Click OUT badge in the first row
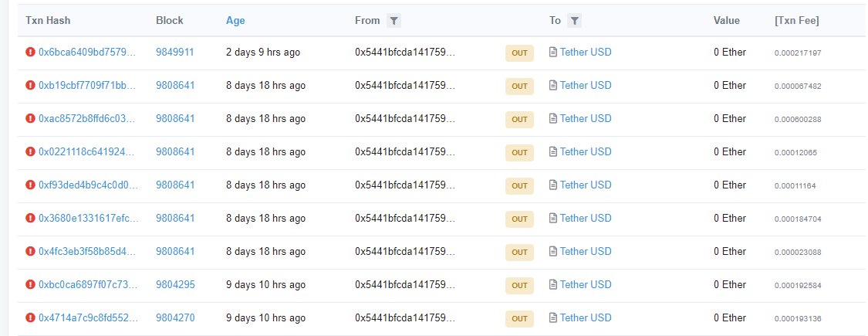 point(519,53)
